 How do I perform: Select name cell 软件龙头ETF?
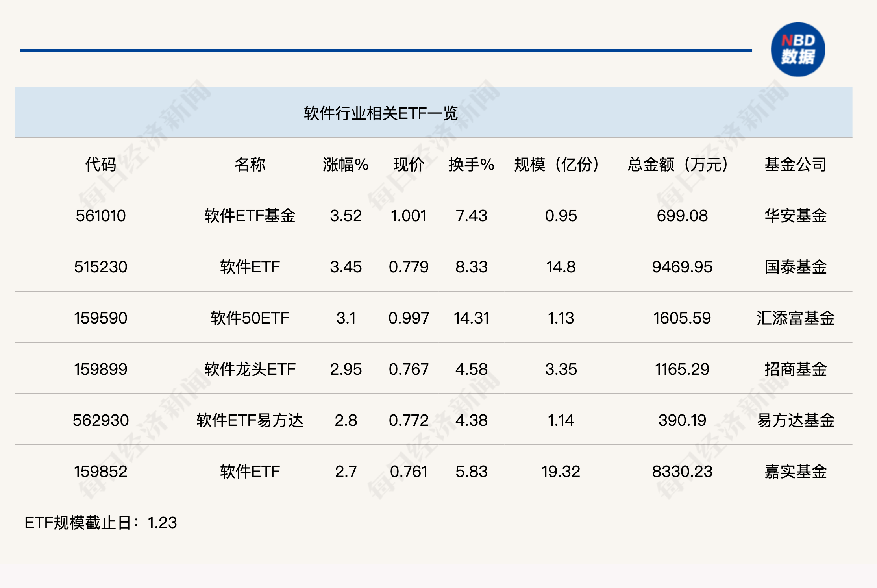point(250,369)
